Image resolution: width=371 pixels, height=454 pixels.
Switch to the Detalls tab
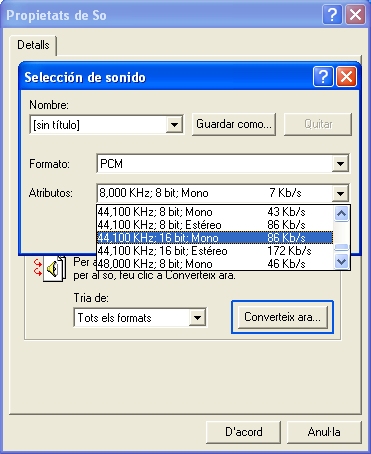(x=33, y=45)
